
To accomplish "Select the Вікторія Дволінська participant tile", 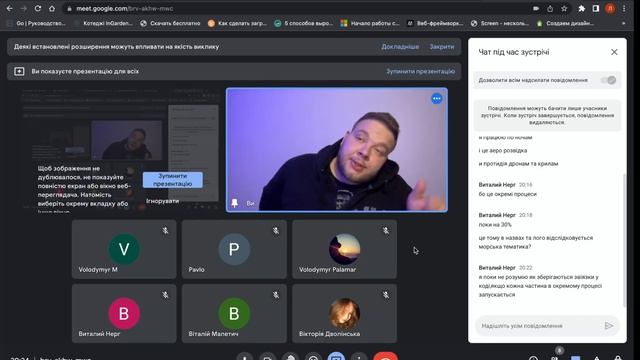I will 344,313.
